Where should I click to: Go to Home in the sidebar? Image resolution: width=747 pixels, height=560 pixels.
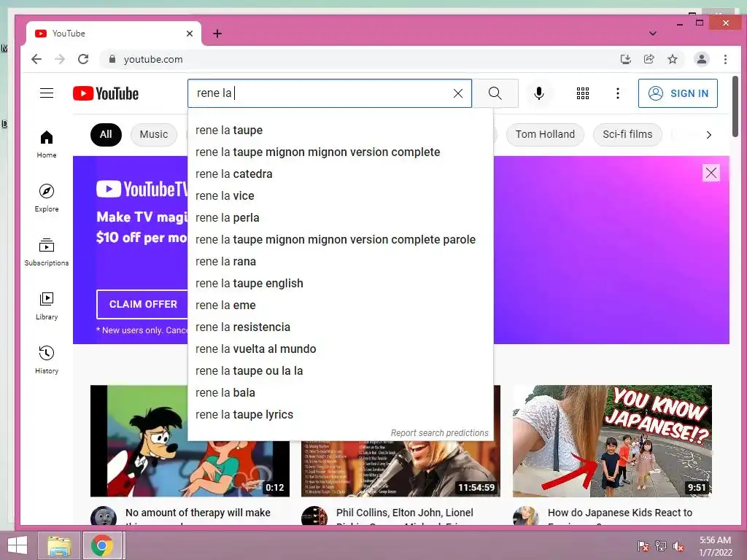[x=47, y=144]
